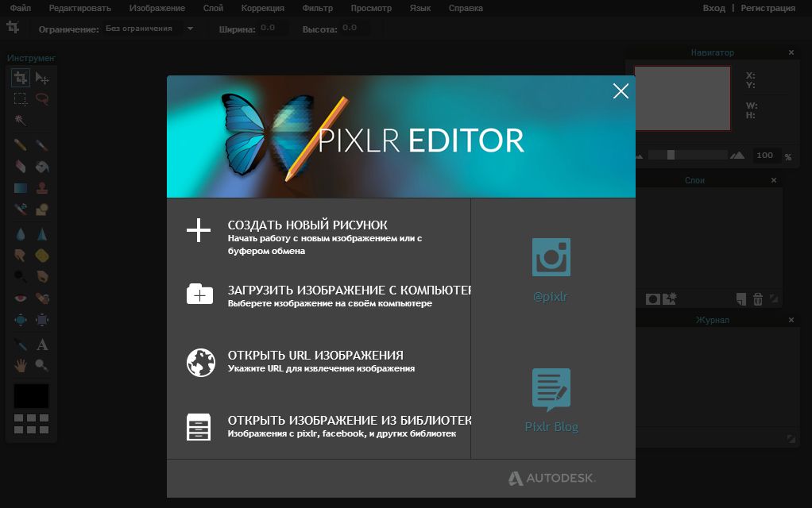The width and height of the screenshot is (812, 508).
Task: Click the layer mask icon in Слои panel
Action: [x=652, y=299]
